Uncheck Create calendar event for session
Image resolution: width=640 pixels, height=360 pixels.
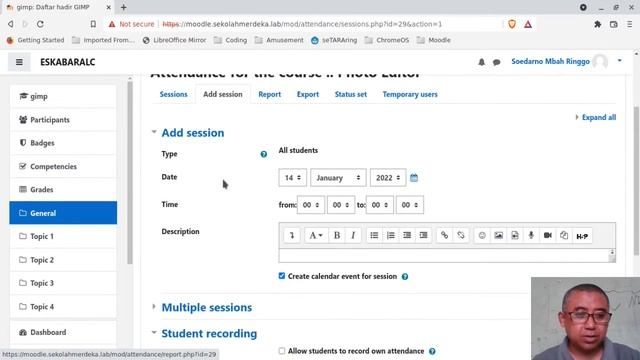click(282, 276)
